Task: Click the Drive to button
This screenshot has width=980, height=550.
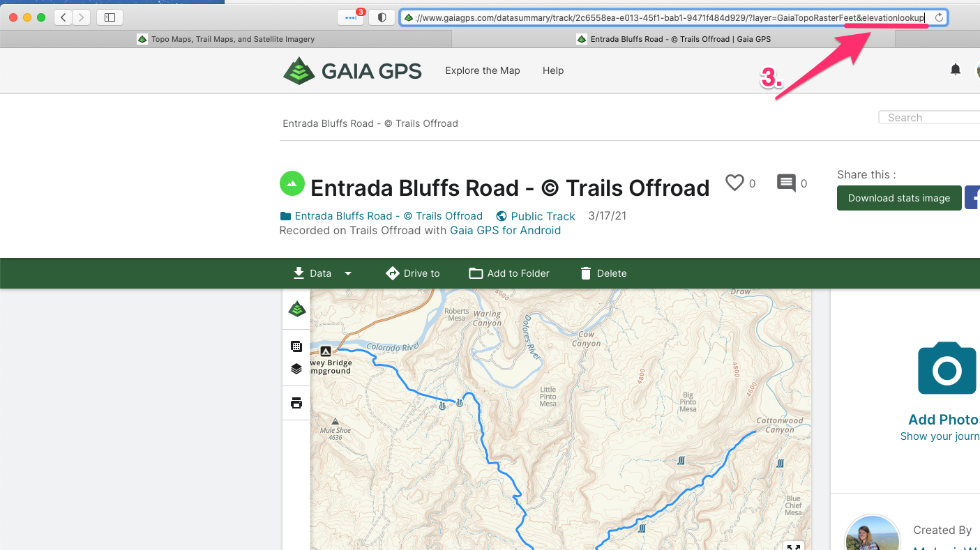Action: (413, 273)
